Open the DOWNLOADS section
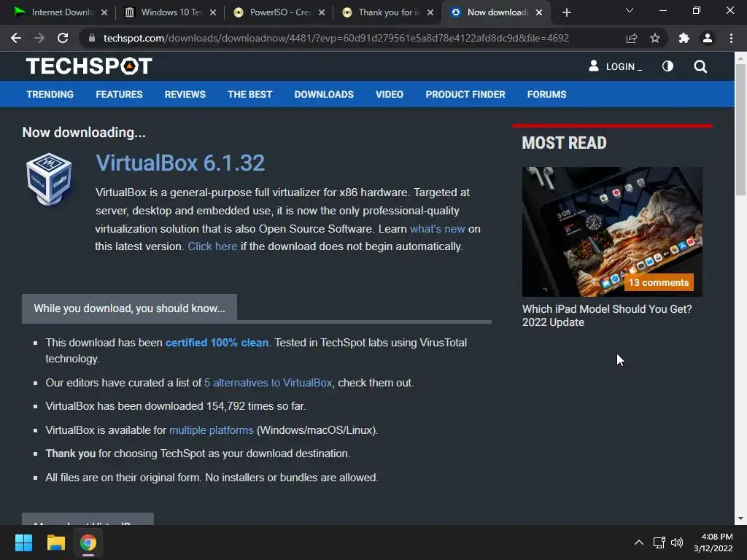This screenshot has height=560, width=747. point(324,94)
